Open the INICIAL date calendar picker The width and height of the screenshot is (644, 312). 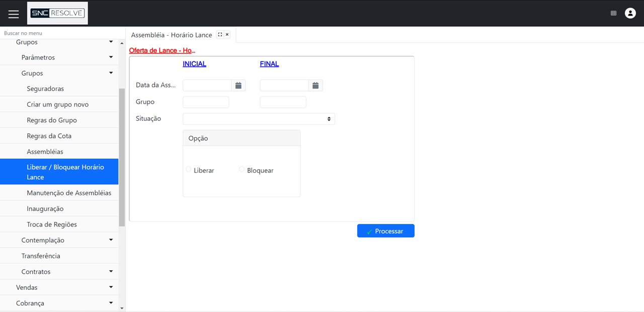tap(238, 85)
